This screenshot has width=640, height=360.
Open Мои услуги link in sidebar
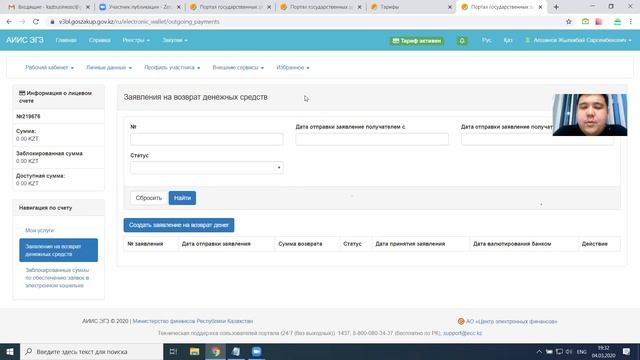pos(40,230)
